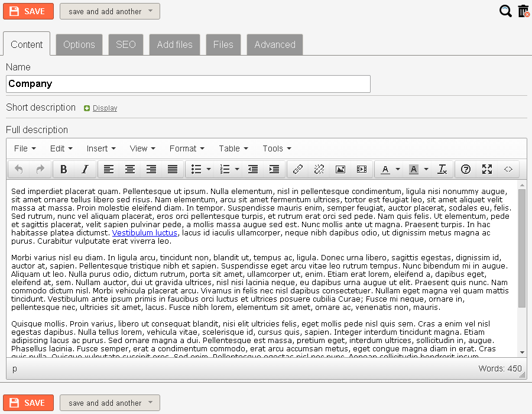Click the top SAVE button
The height and width of the screenshot is (414, 532).
click(x=28, y=11)
